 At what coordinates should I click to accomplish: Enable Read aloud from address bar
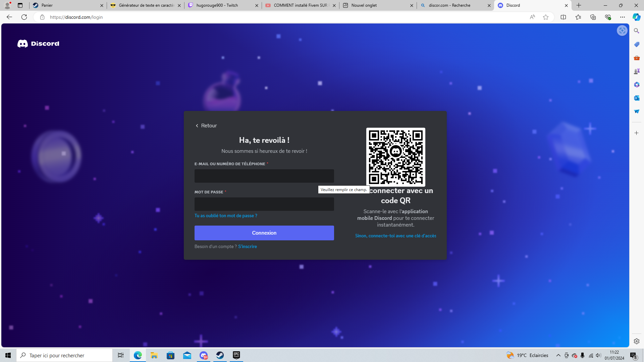pyautogui.click(x=532, y=17)
